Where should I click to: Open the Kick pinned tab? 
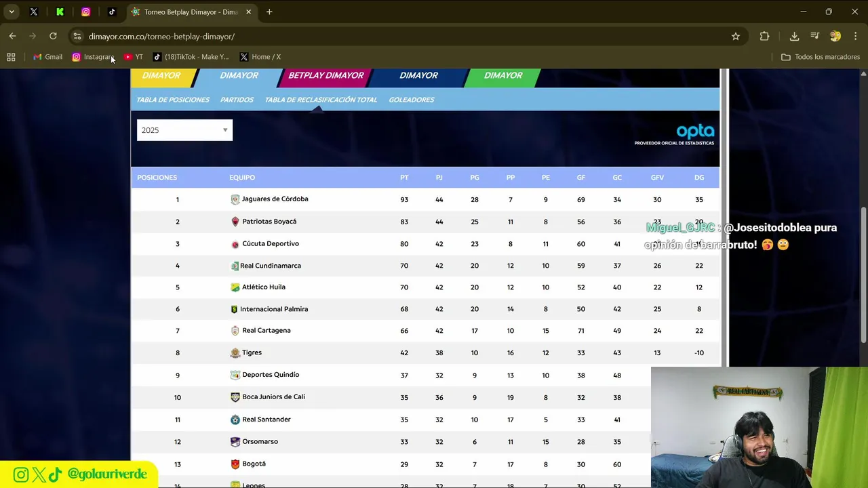60,12
